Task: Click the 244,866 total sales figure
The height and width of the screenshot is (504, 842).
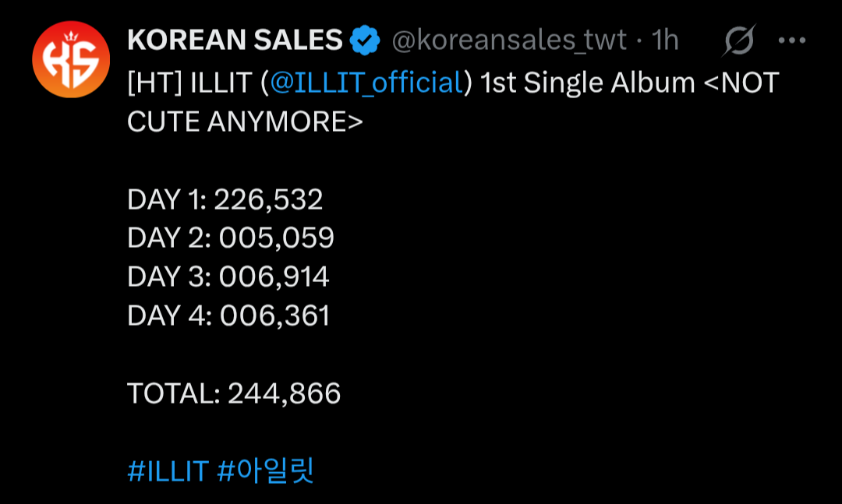Action: [285, 393]
